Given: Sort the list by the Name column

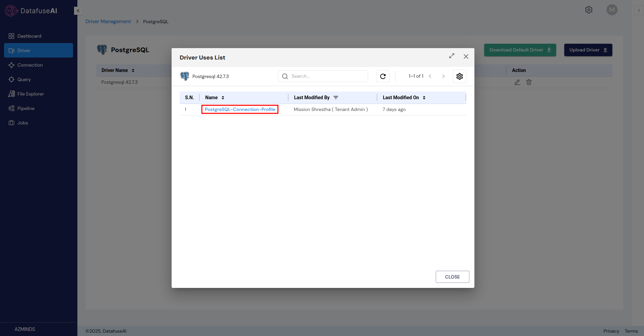Looking at the screenshot, I should click(223, 98).
